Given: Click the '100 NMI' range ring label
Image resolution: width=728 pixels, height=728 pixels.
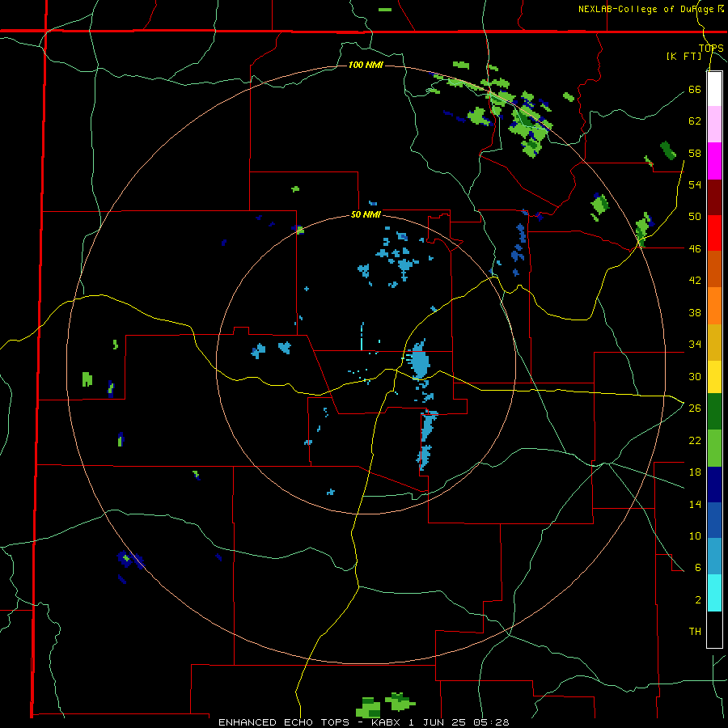Looking at the screenshot, I should point(366,65).
